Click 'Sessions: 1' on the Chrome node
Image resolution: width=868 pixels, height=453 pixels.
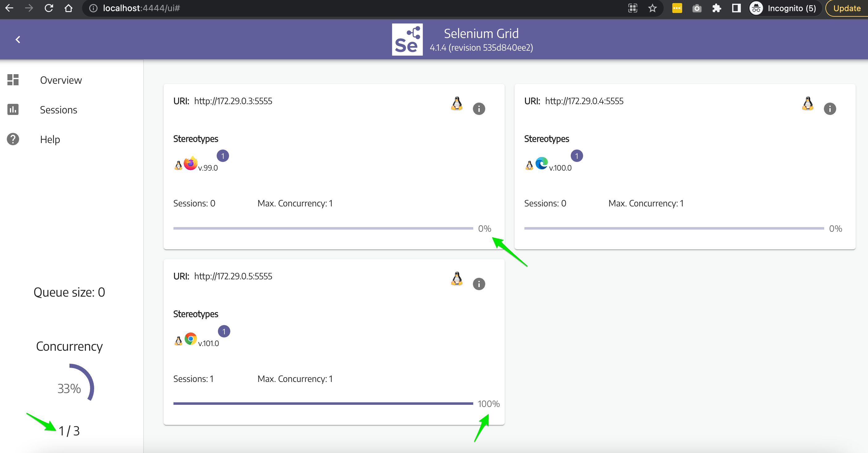[194, 379]
